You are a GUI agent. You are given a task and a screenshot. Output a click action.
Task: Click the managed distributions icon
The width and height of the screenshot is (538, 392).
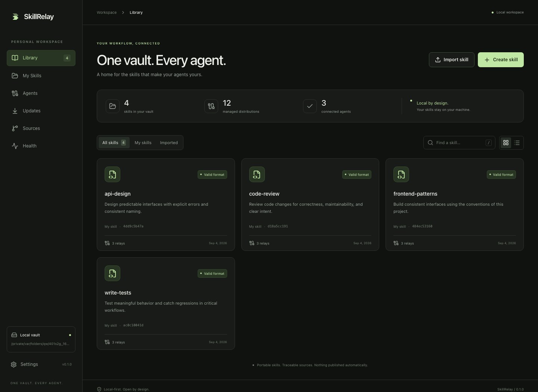[211, 106]
